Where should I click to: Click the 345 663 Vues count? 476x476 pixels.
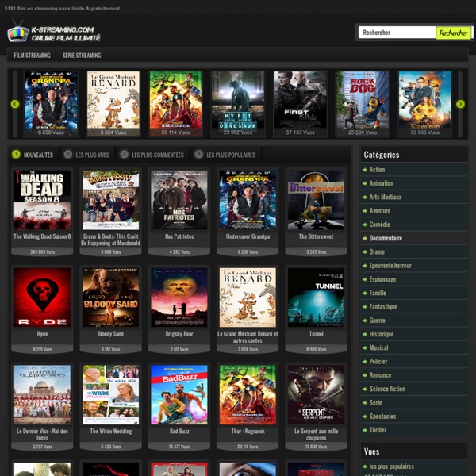pos(42,252)
